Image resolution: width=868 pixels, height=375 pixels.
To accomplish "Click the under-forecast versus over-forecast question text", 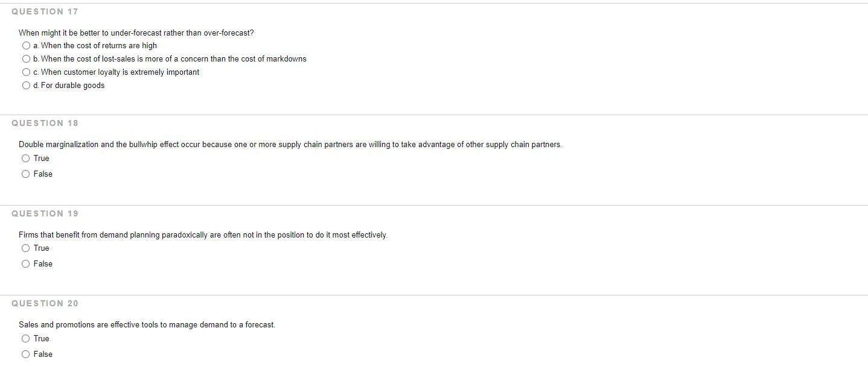I will (x=136, y=33).
